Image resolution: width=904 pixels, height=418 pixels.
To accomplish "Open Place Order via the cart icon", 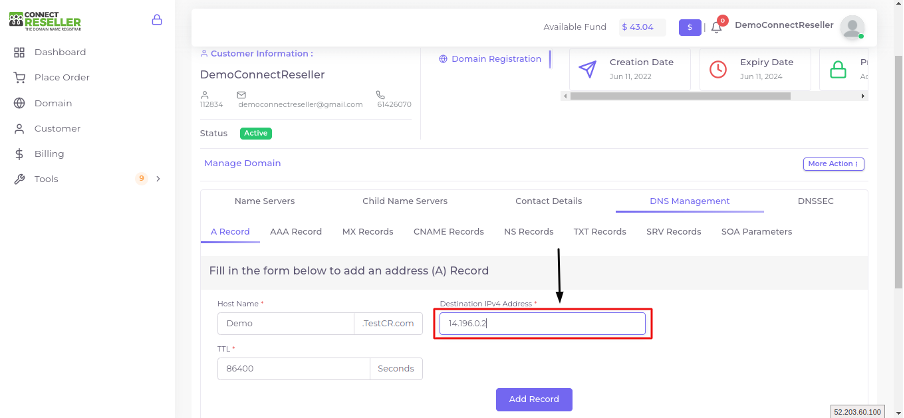I will coord(19,78).
